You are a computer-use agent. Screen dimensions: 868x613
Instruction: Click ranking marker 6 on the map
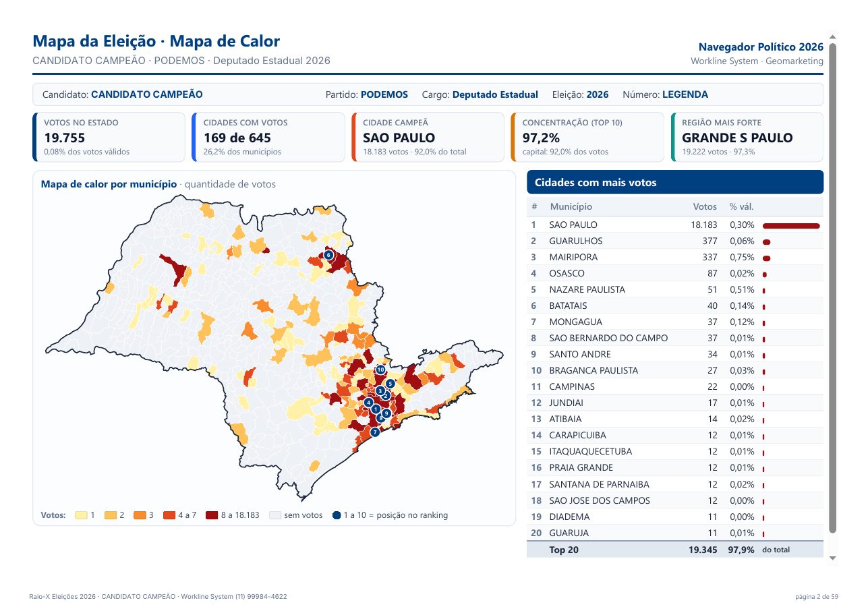click(x=328, y=255)
